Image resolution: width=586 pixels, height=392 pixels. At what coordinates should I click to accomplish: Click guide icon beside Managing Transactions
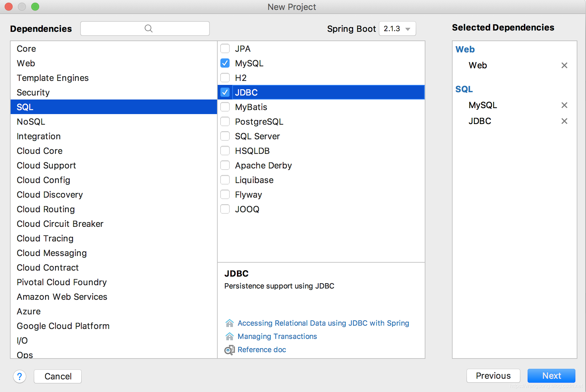pyautogui.click(x=229, y=336)
